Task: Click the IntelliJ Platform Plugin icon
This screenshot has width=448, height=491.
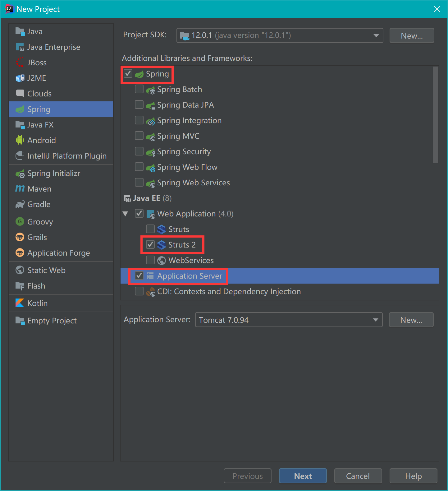Action: click(x=20, y=156)
